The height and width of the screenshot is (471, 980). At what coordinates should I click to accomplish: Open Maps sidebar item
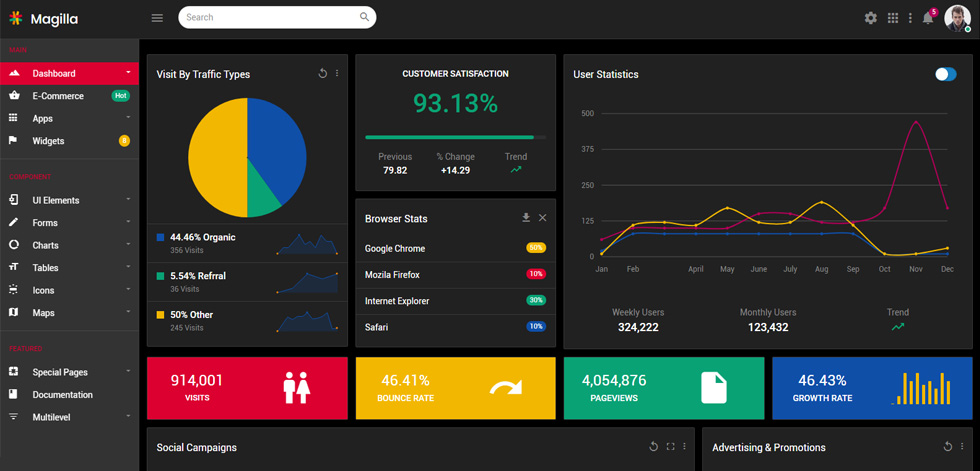(x=69, y=312)
